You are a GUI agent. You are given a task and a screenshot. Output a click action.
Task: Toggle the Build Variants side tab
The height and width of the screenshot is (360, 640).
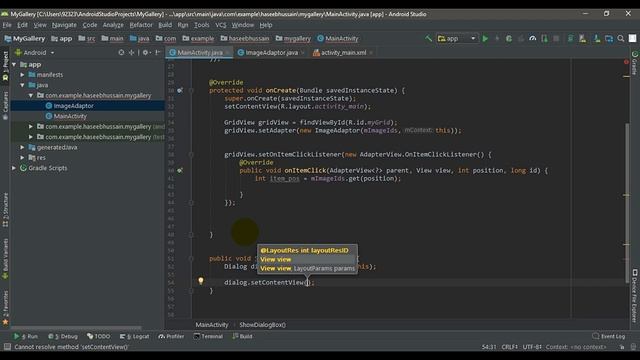coord(5,259)
